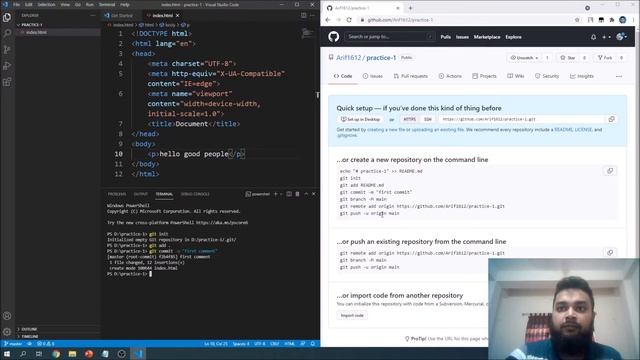Open VS Code notifications bell in status bar
640x360 pixels.
tap(313, 344)
